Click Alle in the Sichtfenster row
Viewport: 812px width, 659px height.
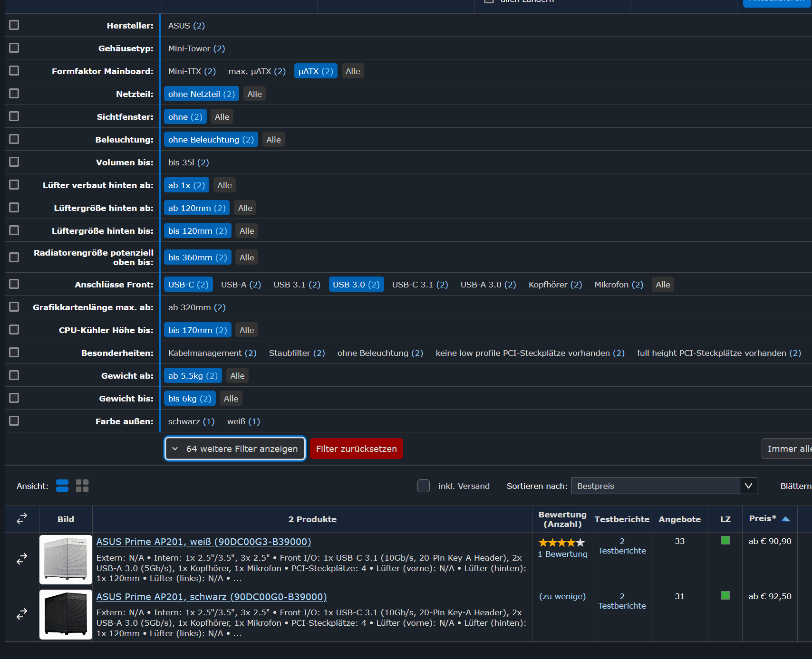coord(222,117)
